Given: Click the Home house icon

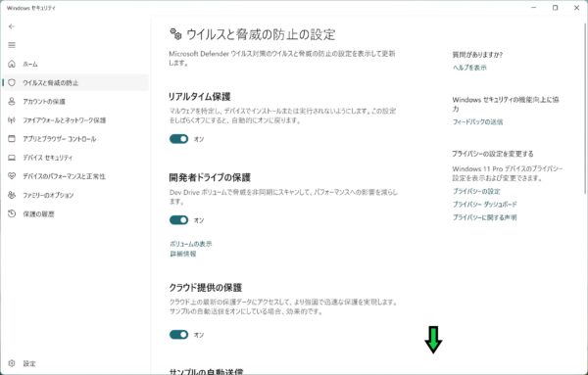Looking at the screenshot, I should [x=12, y=64].
